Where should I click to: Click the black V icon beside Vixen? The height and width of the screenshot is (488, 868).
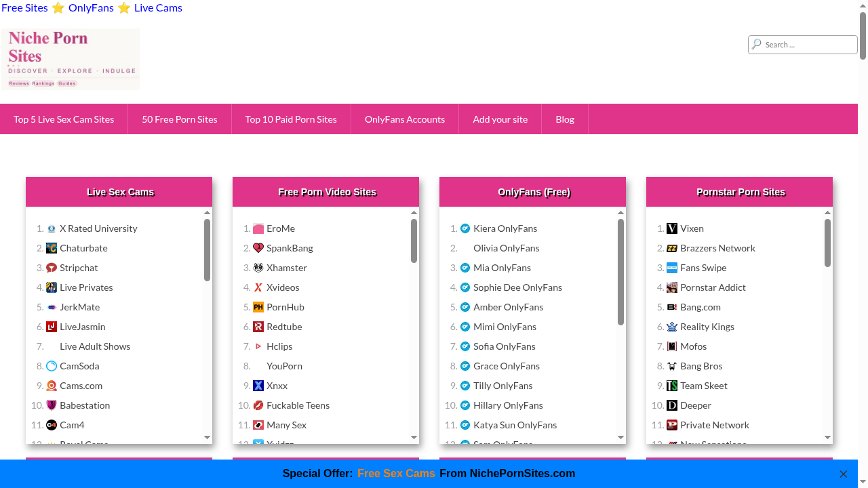click(x=672, y=228)
